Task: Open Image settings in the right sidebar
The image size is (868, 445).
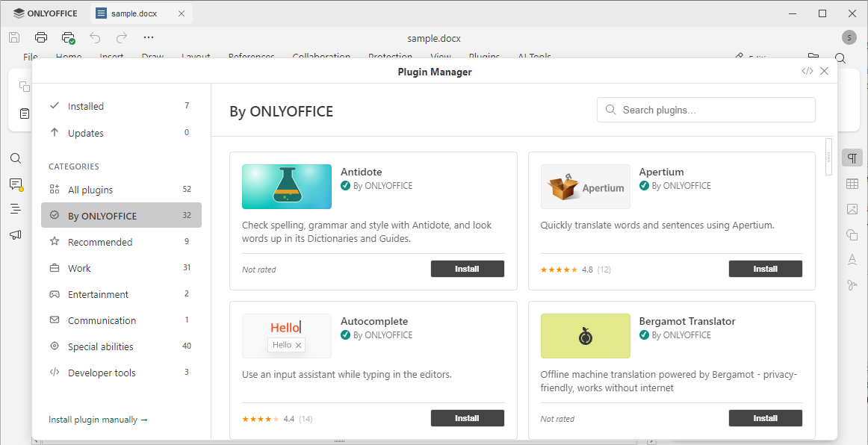Action: (x=852, y=209)
